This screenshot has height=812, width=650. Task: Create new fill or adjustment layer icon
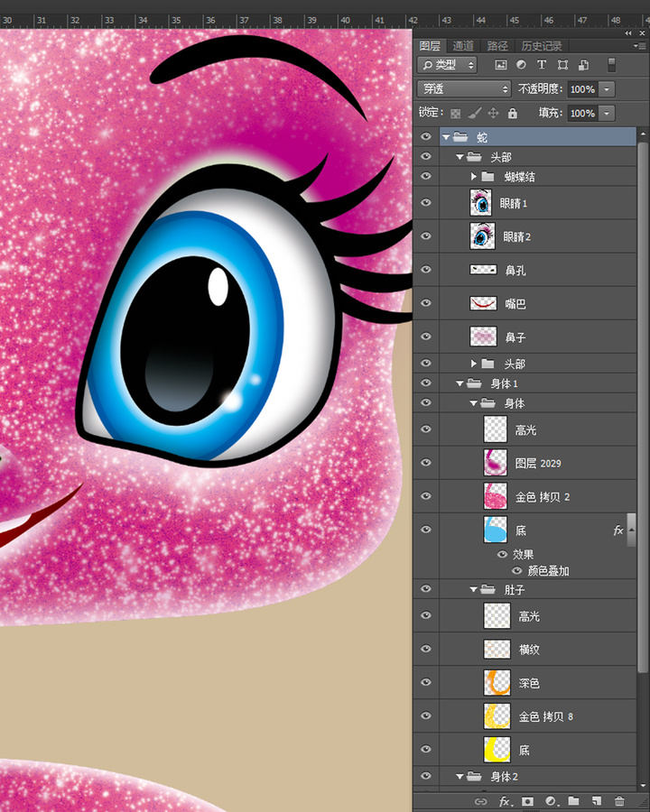click(551, 802)
